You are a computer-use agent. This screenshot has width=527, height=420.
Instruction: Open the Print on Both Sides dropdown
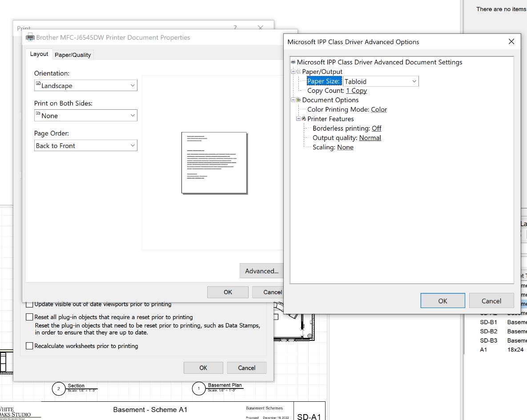point(85,116)
